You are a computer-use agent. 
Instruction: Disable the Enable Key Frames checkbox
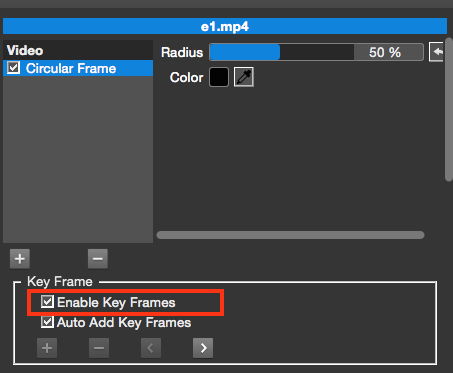click(x=47, y=302)
